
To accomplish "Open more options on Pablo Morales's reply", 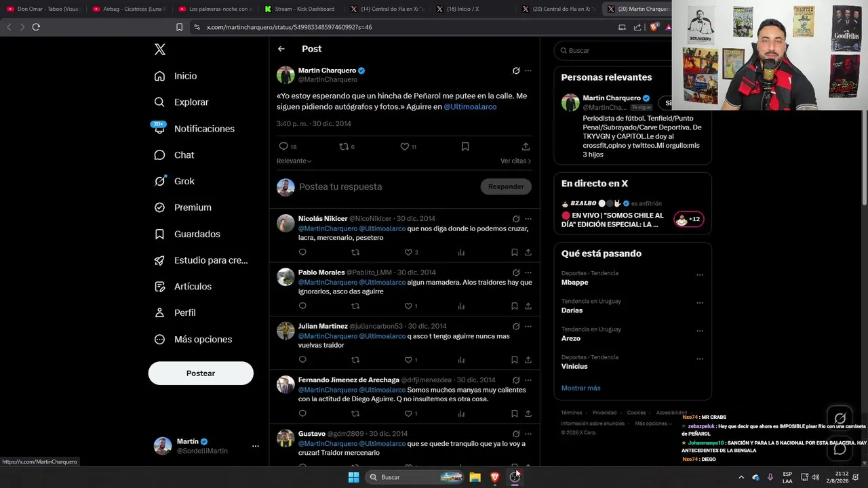I will [528, 272].
